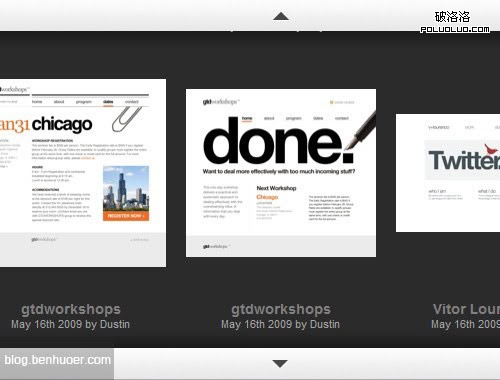
Task: Click the orange Register Now button
Action: point(126,216)
